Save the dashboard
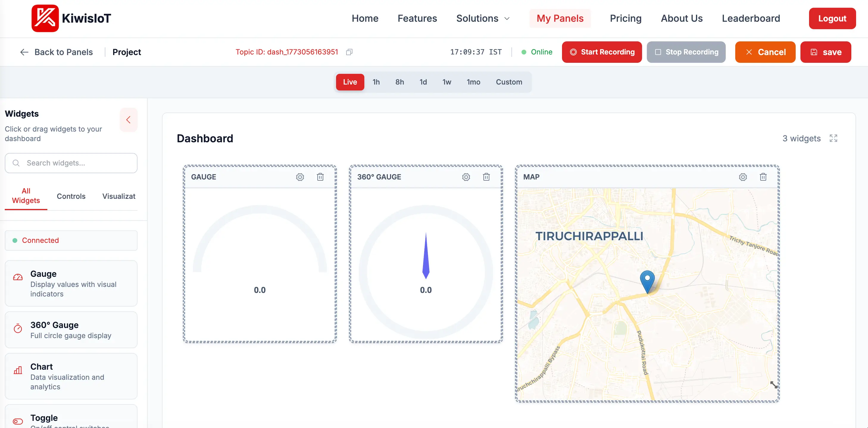This screenshot has height=428, width=868. 825,52
